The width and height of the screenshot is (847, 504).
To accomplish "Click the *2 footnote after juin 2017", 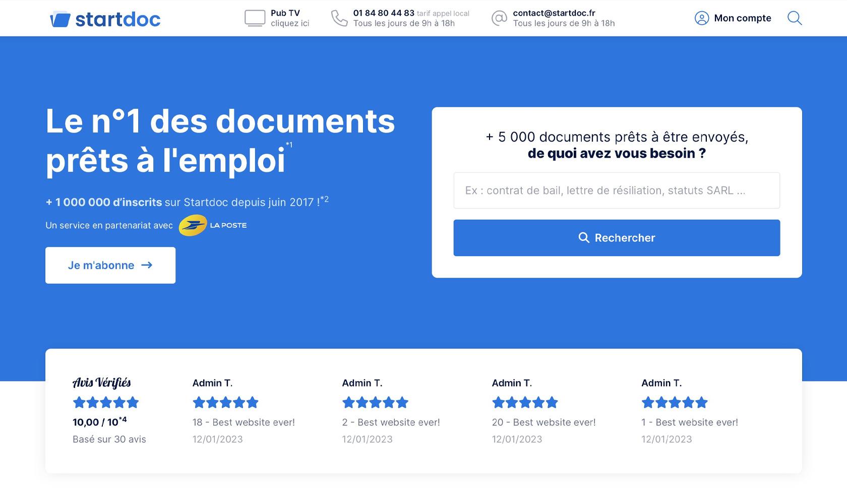I will (324, 199).
